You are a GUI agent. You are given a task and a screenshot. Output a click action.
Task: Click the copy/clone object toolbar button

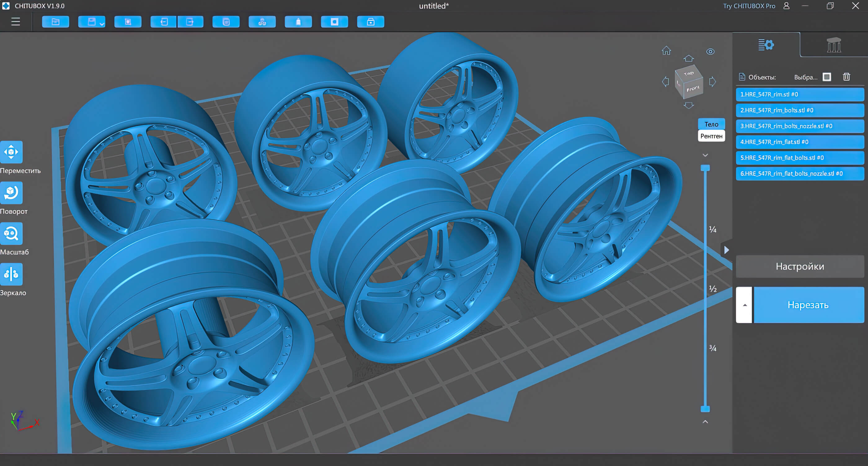[226, 22]
